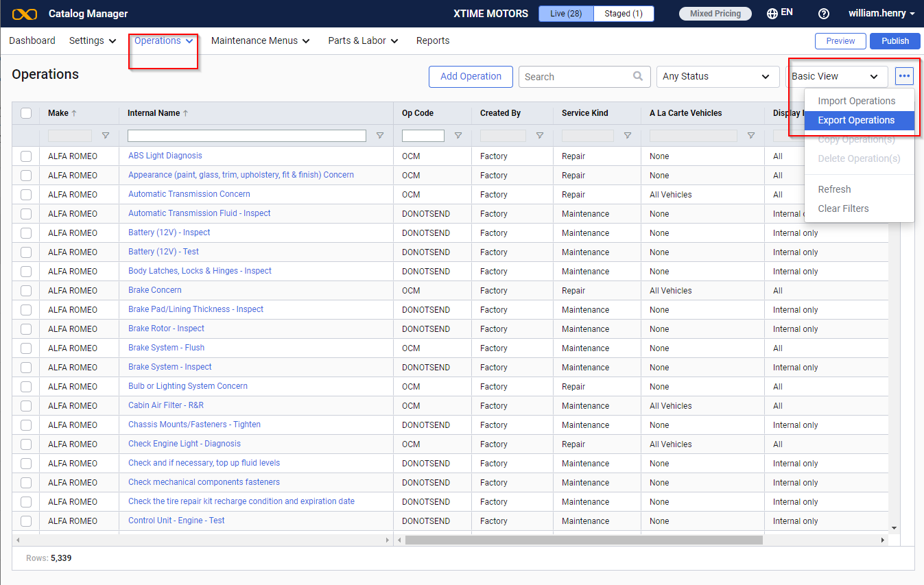Click the Add Operation button
The width and height of the screenshot is (924, 585).
(x=471, y=76)
